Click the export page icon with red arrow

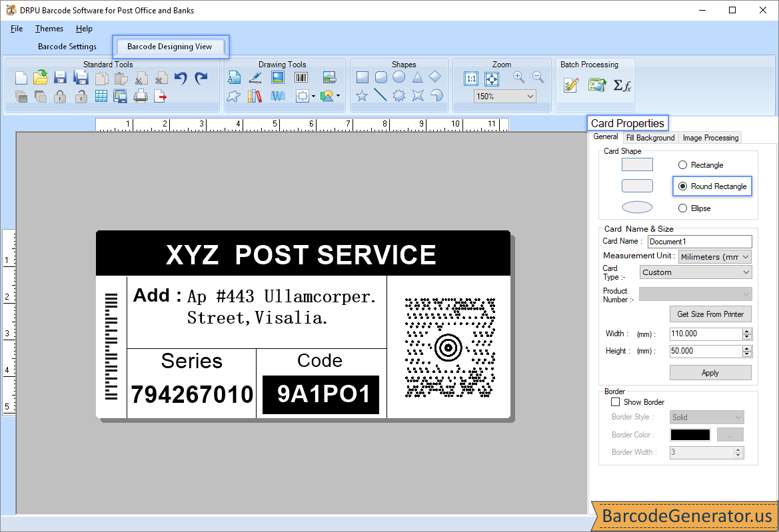[x=161, y=96]
